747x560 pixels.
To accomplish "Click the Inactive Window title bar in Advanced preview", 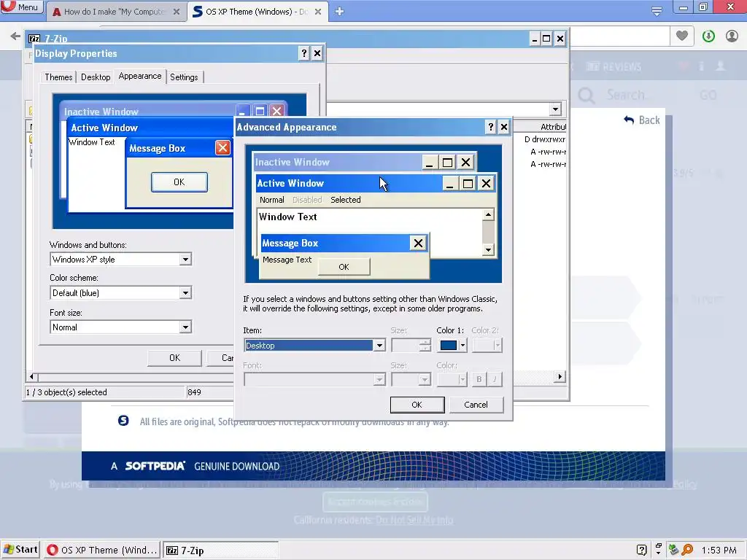I will coord(337,162).
